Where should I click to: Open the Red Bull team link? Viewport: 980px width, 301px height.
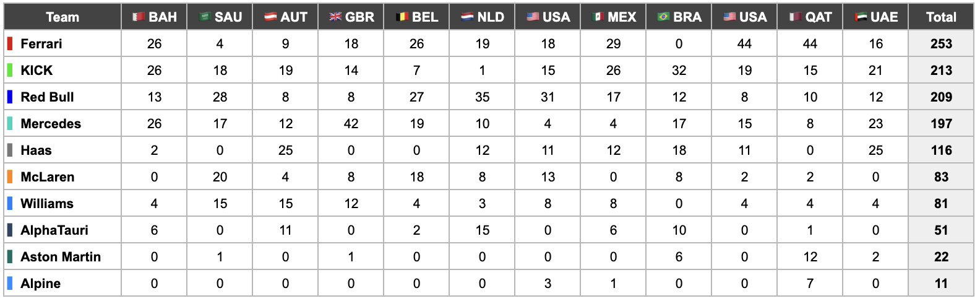pyautogui.click(x=47, y=97)
